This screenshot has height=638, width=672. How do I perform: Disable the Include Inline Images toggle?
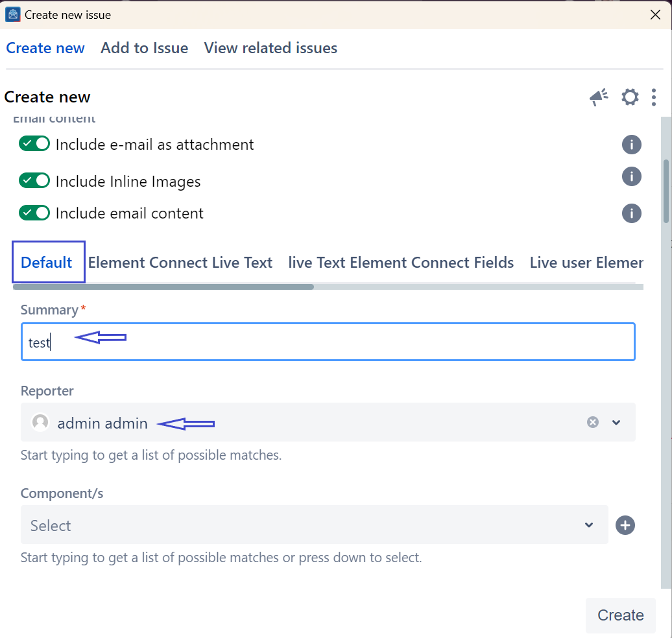[34, 181]
